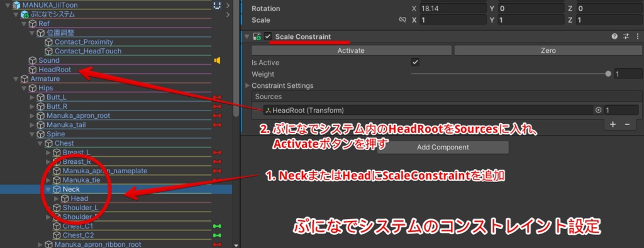Click the red bone icon on Manuka_apron_root row
Viewport: 644px width, 248px height.
(217, 116)
